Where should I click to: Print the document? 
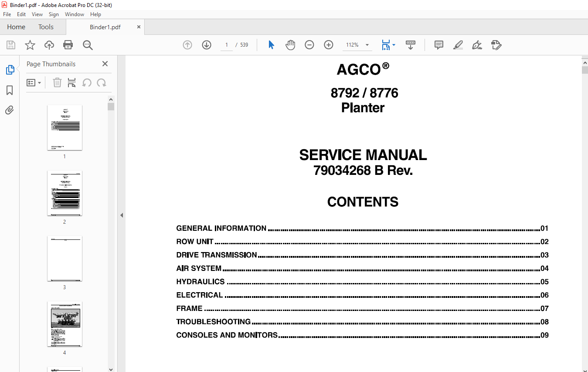click(68, 45)
